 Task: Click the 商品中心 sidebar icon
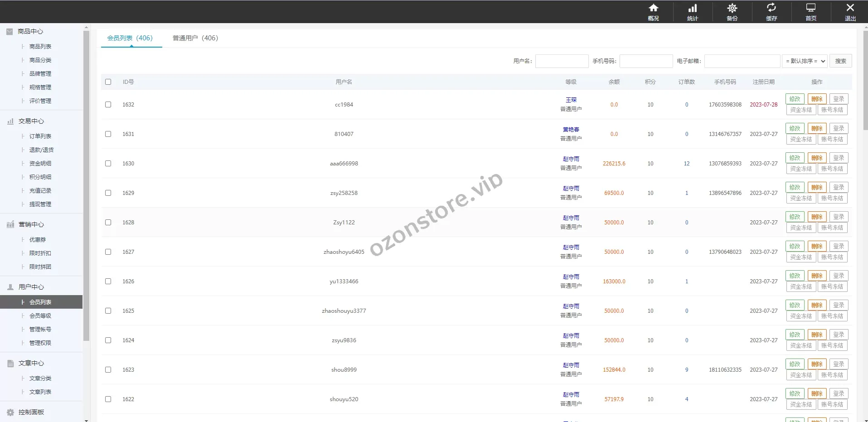(10, 31)
